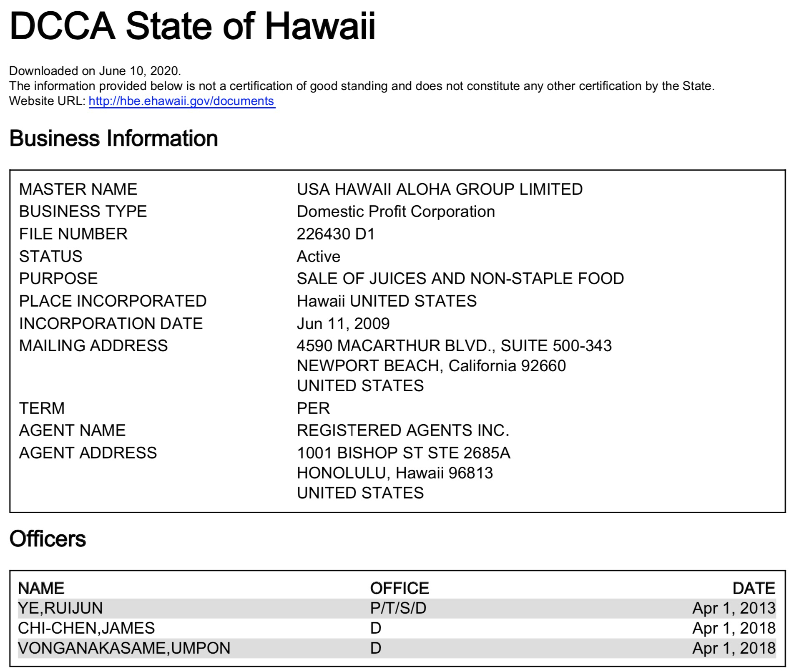
Task: Click the 1001 BISHOP ST agent address line
Action: click(403, 453)
